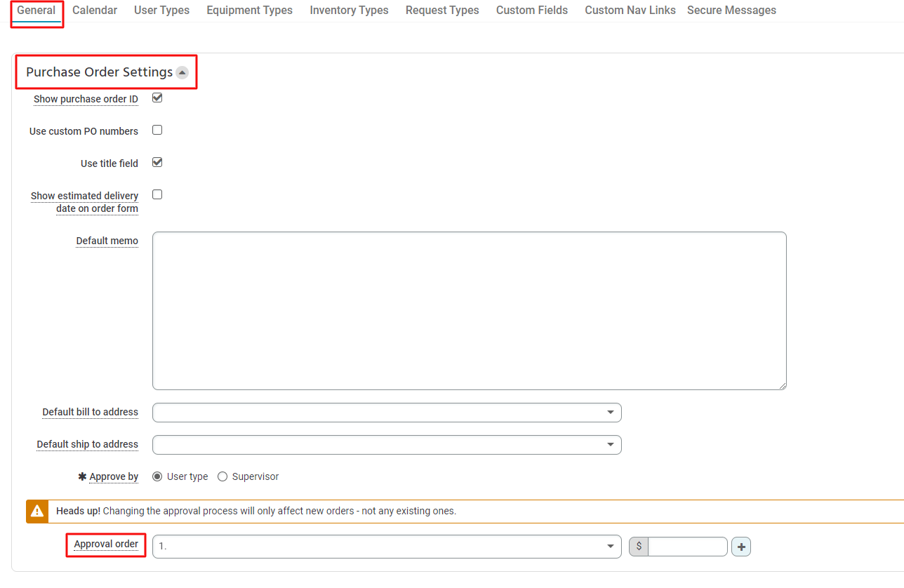Open the Default bill to address dropdown

[611, 412]
